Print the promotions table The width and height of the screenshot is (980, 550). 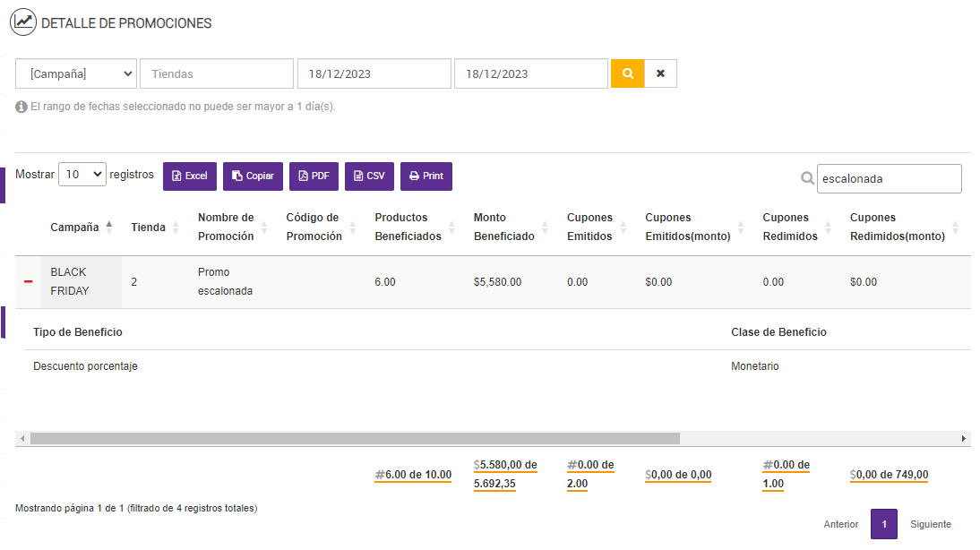click(x=426, y=176)
